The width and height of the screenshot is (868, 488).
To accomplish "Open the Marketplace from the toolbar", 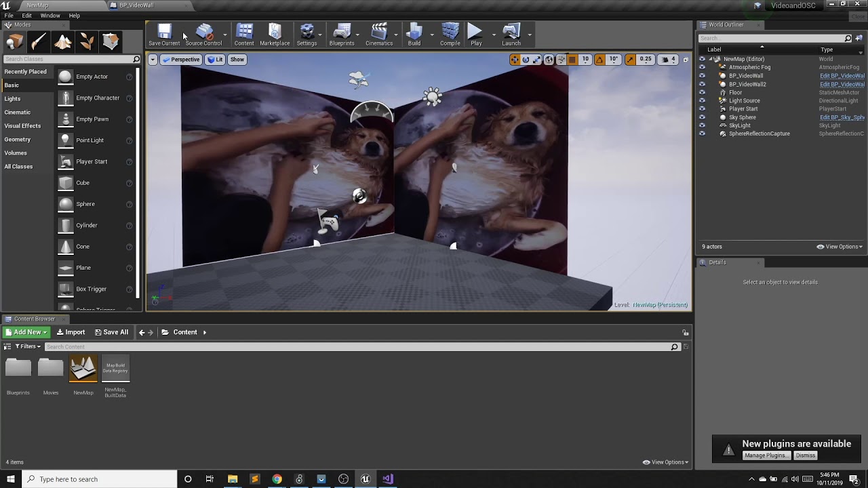I will (275, 35).
